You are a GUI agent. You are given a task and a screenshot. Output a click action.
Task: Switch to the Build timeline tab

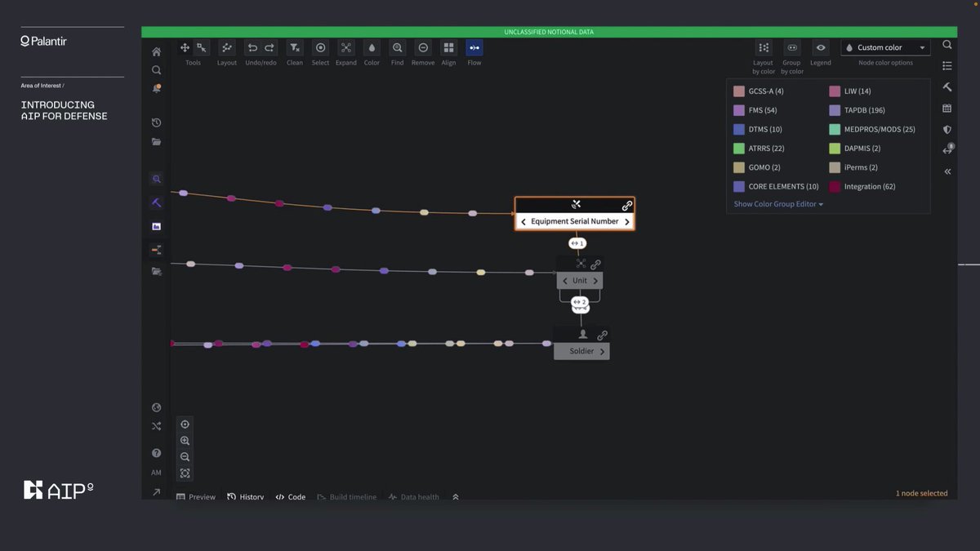(347, 496)
